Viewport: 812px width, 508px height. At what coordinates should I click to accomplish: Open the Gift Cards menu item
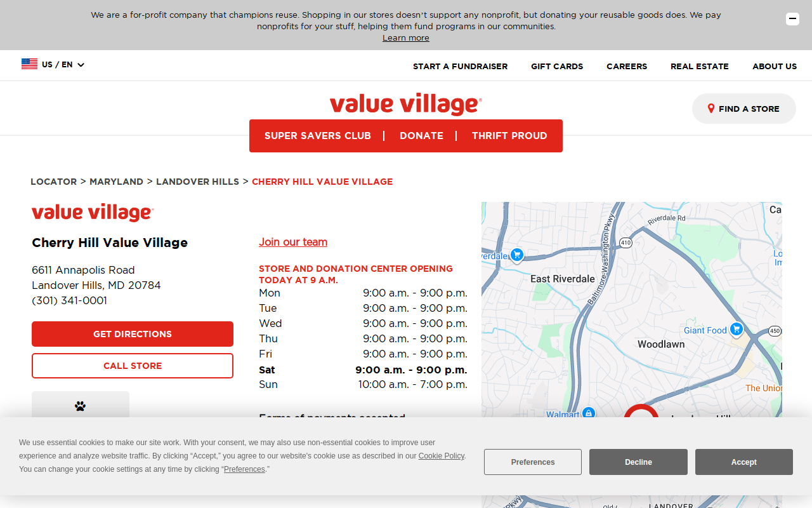tap(557, 66)
